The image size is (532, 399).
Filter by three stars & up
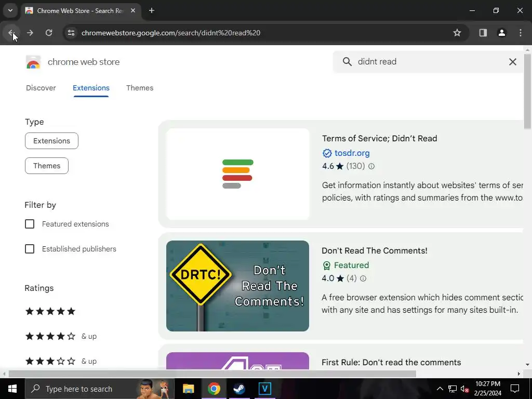(x=61, y=361)
